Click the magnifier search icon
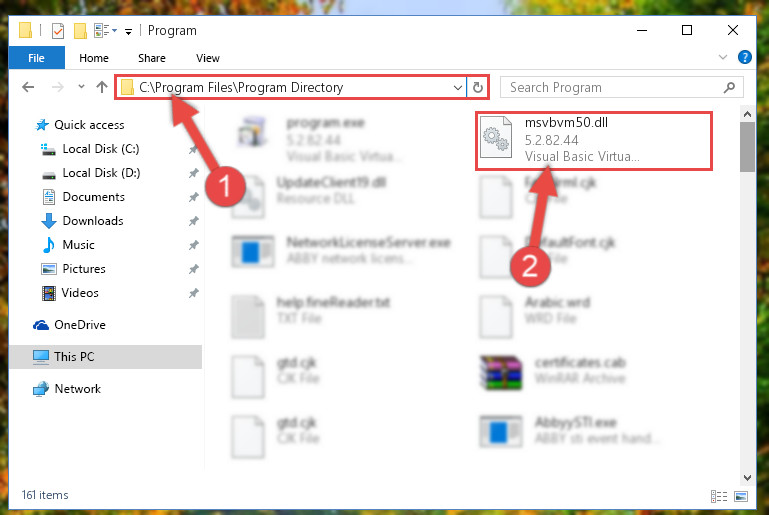The height and width of the screenshot is (515, 769). click(x=729, y=87)
